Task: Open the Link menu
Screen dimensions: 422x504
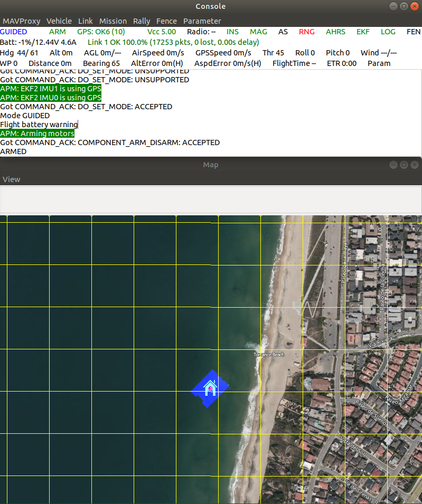Action: coord(85,21)
